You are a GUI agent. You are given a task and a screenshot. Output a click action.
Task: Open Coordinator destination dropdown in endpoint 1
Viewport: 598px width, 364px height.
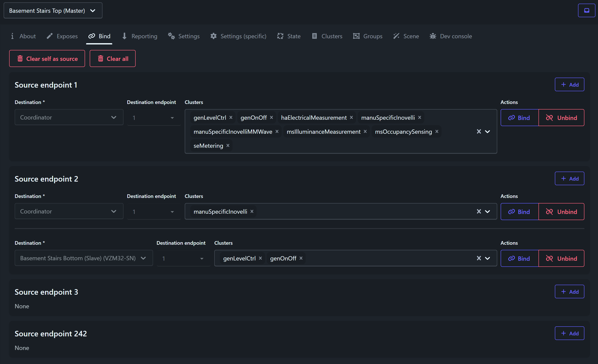click(x=69, y=117)
